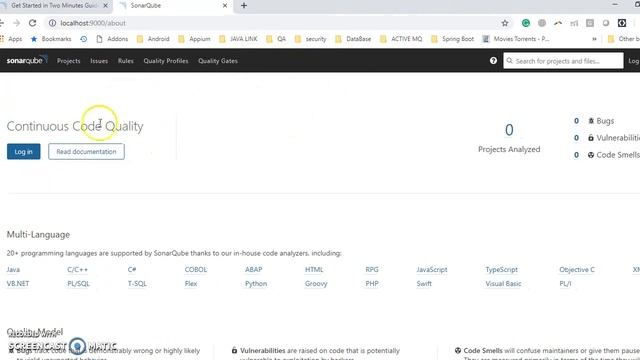Reload the page using the refresh icon
Viewport: 640px width, 360px height.
(x=33, y=23)
